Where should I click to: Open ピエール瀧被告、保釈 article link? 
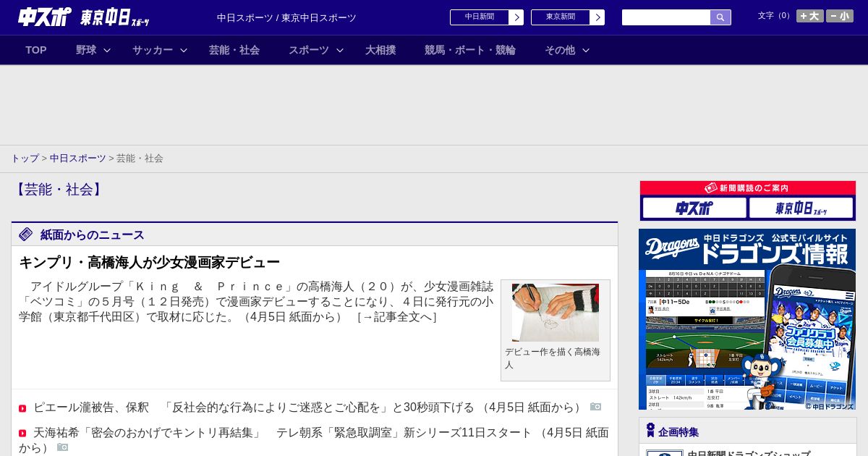(x=309, y=408)
